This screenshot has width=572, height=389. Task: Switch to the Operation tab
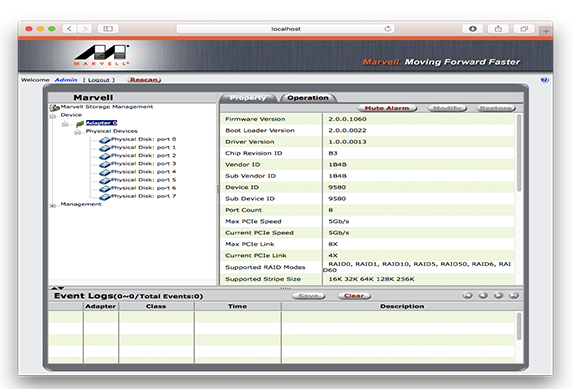tap(308, 98)
